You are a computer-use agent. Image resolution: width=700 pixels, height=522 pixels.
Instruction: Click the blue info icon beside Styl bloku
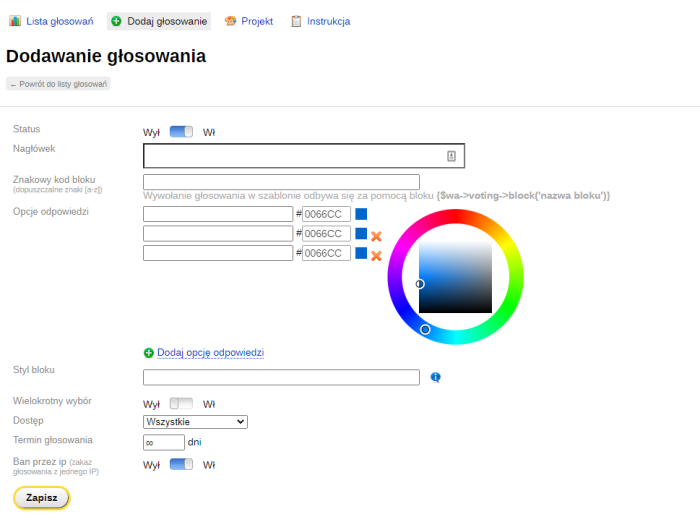coord(435,377)
